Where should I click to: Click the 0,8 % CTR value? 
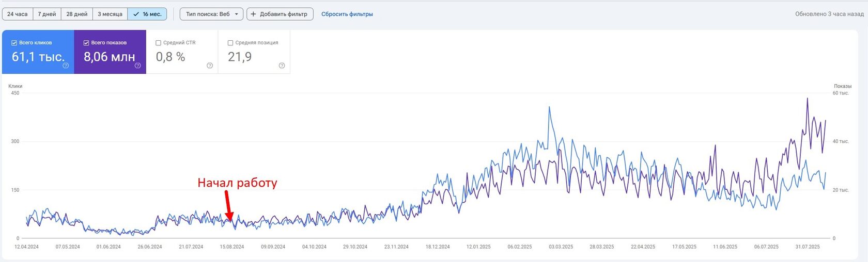coord(171,57)
